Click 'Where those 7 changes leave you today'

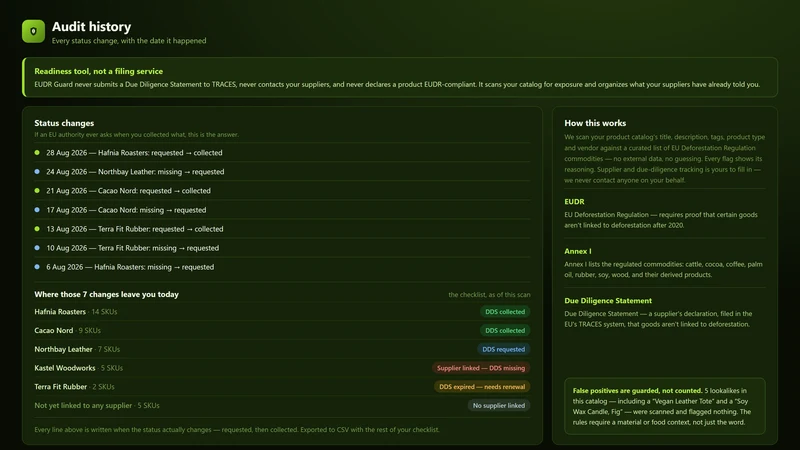tap(107, 294)
